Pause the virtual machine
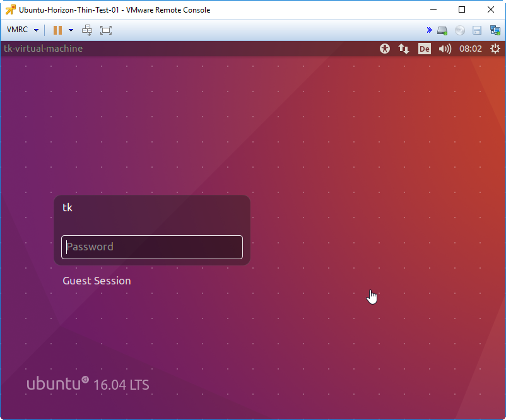The image size is (506, 420). 57,30
